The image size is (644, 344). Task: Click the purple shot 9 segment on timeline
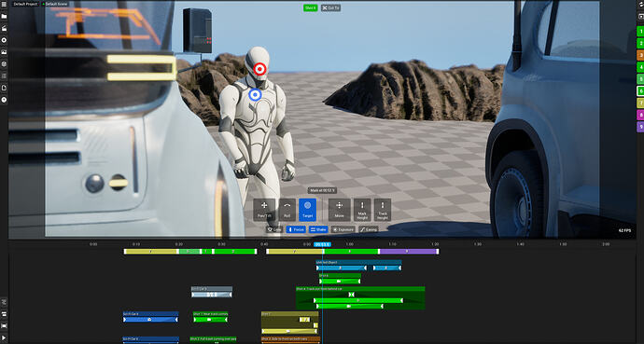point(408,252)
